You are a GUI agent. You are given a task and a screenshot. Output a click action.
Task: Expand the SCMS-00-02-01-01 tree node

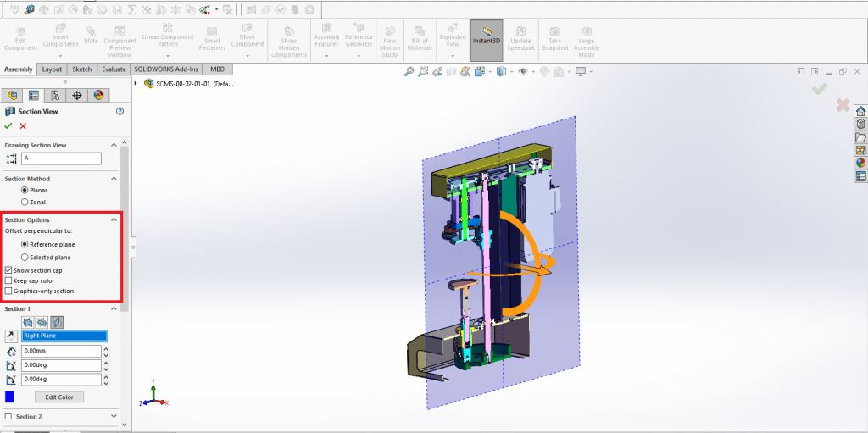pyautogui.click(x=136, y=84)
